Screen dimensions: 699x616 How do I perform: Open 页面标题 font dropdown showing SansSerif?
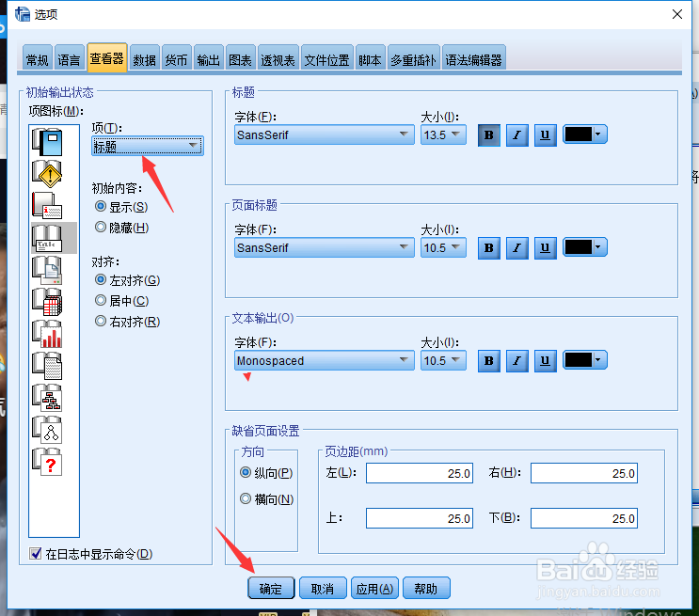324,247
